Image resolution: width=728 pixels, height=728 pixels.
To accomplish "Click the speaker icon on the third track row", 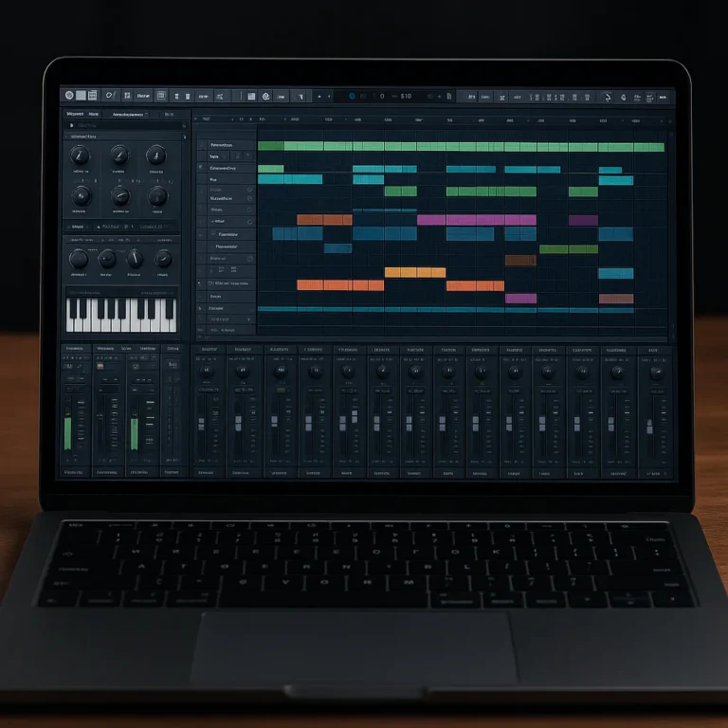I will pyautogui.click(x=201, y=168).
